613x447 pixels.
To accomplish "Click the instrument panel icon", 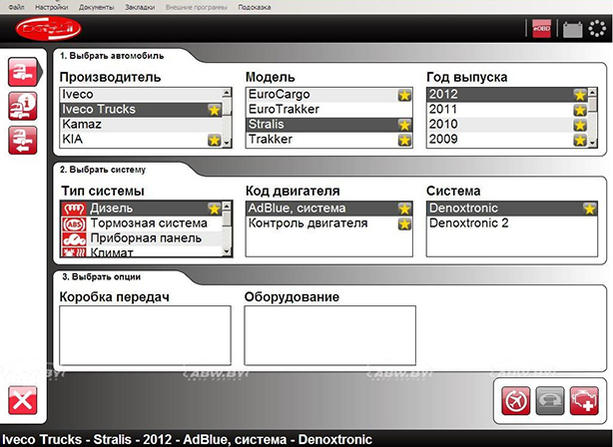I will pyautogui.click(x=74, y=239).
